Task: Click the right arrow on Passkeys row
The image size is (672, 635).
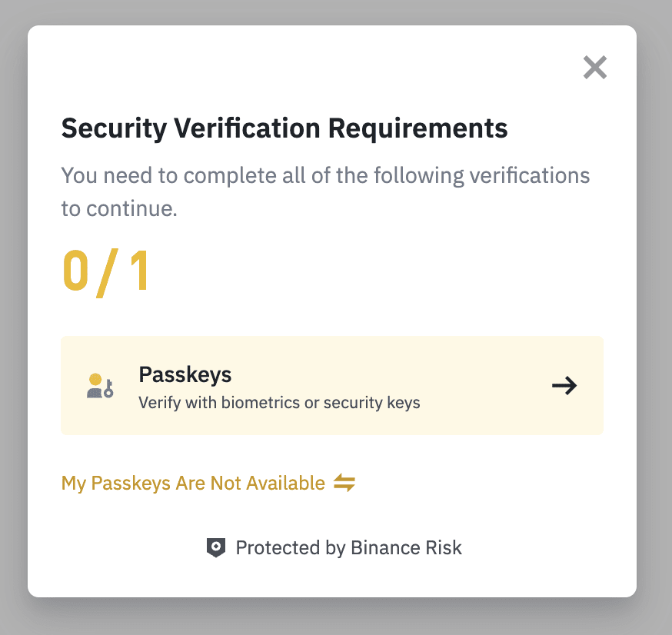Action: click(x=564, y=386)
